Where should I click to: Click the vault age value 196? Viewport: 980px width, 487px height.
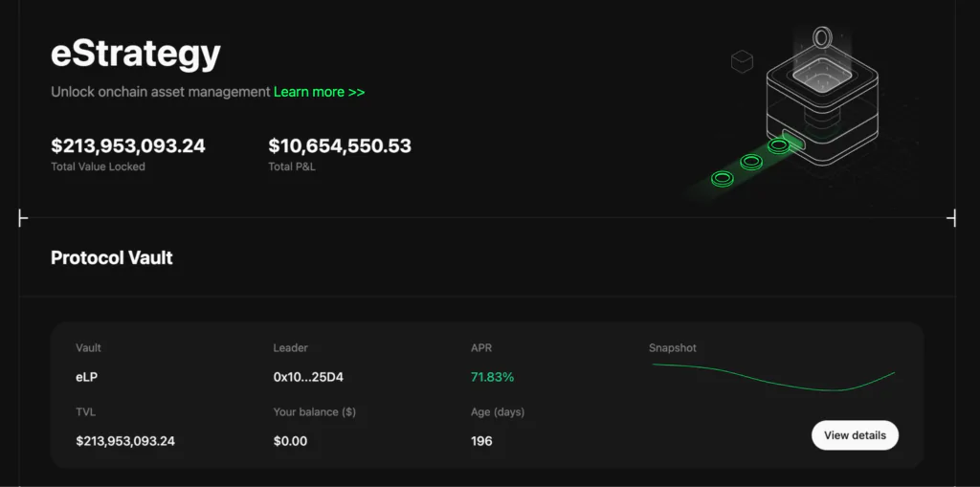coord(481,441)
